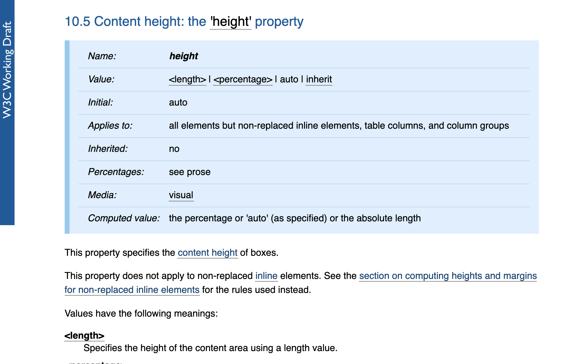Open the content height link
This screenshot has width=588, height=364.
click(208, 253)
